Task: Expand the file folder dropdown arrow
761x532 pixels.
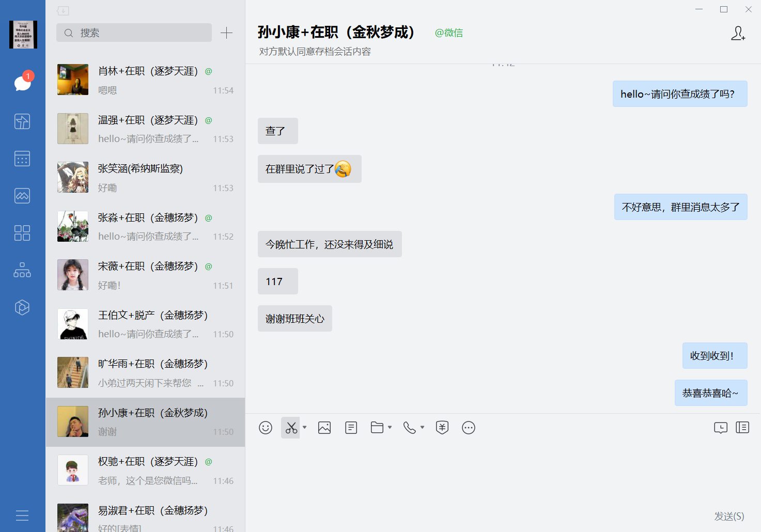Action: (390, 427)
